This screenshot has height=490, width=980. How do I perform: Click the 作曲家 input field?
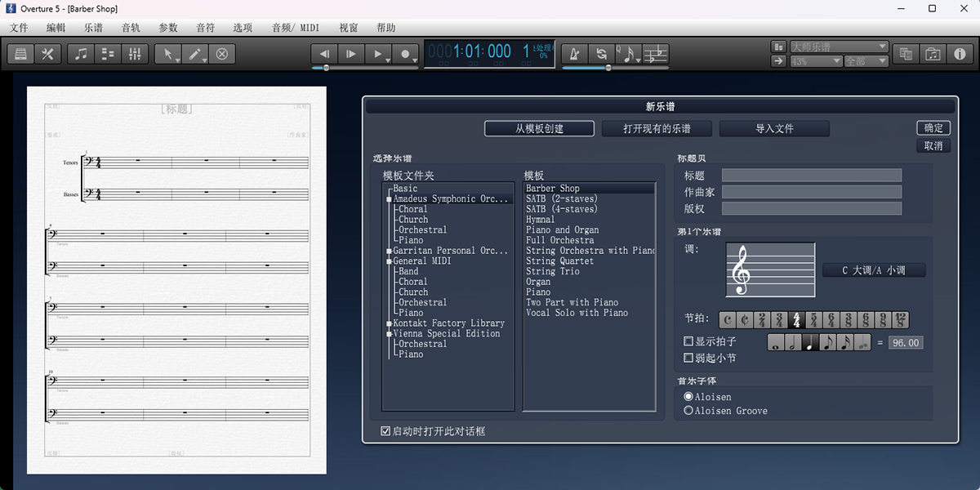click(811, 192)
